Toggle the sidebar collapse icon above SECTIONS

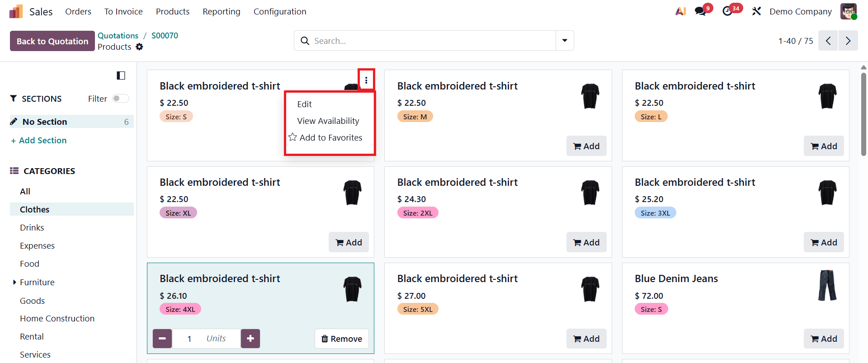click(x=121, y=75)
